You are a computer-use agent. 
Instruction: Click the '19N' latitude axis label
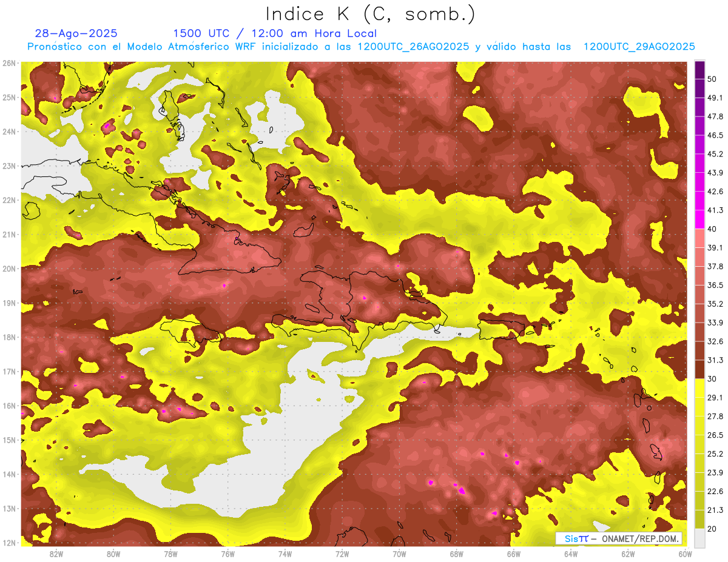9,303
